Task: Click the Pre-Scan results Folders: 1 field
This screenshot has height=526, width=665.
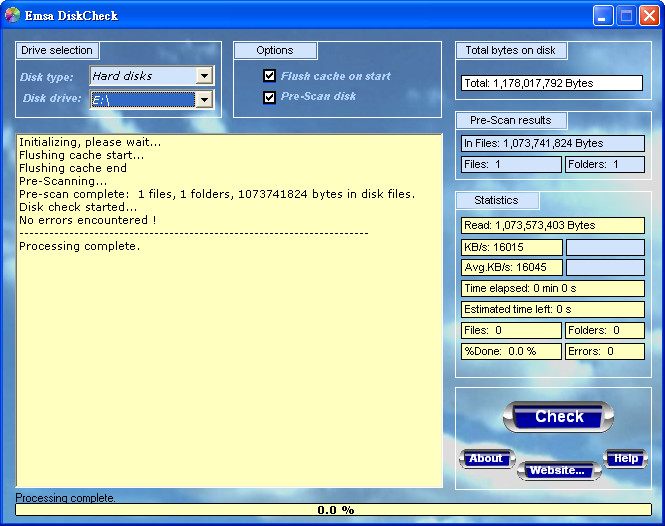Action: [x=605, y=164]
